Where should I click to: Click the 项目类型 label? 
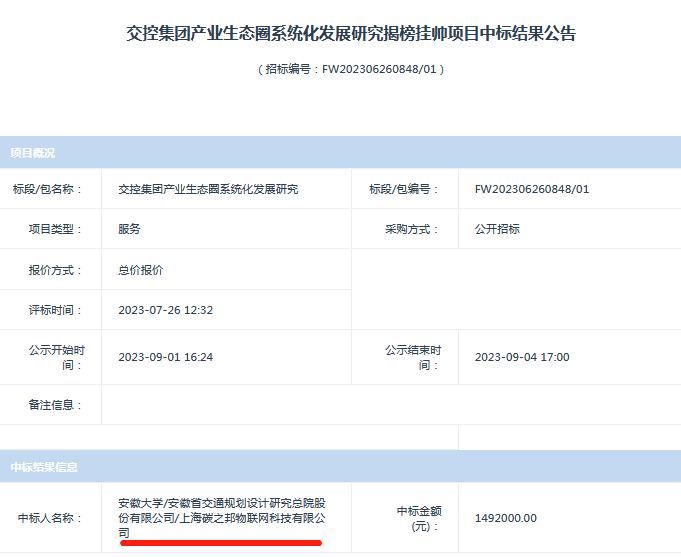pos(56,229)
